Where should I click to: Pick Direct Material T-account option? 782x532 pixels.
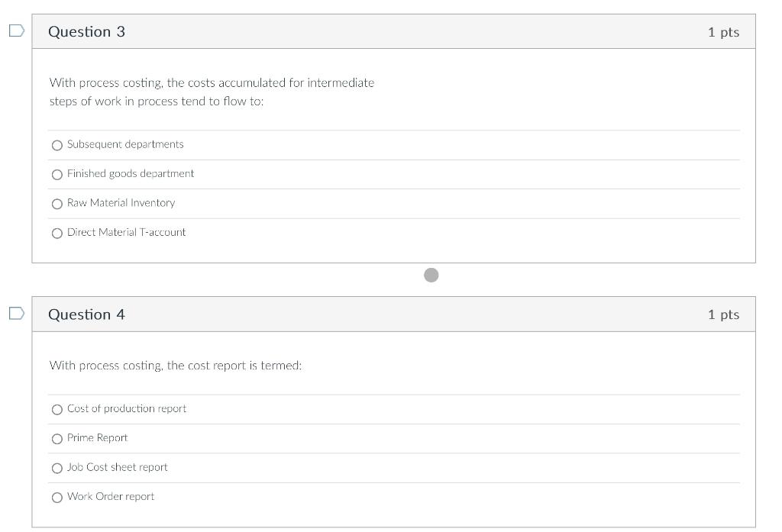pos(57,234)
